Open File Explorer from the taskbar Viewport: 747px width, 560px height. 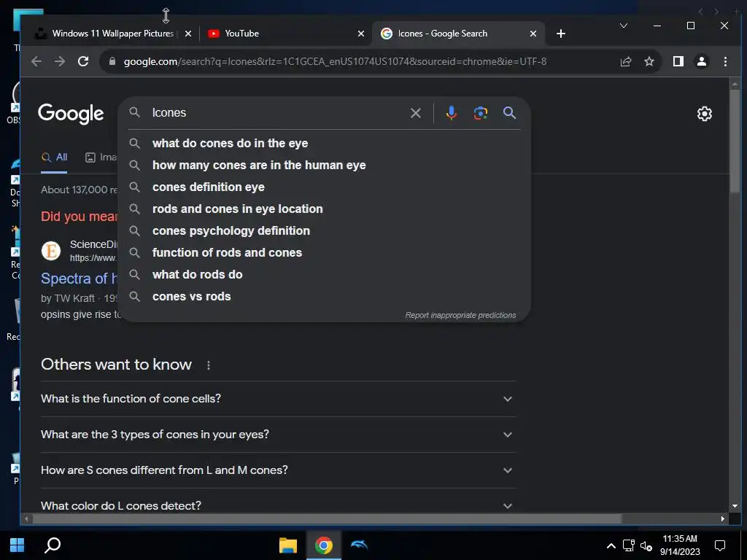[287, 545]
